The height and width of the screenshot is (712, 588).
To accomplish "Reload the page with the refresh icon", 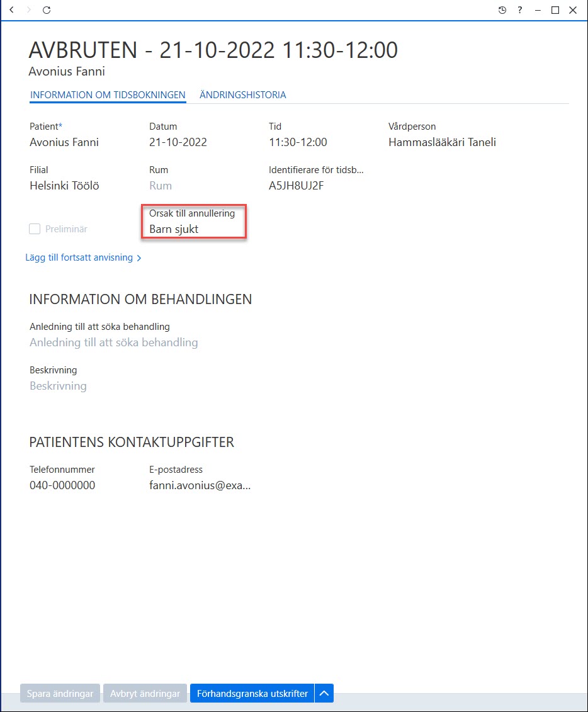I will tap(47, 10).
